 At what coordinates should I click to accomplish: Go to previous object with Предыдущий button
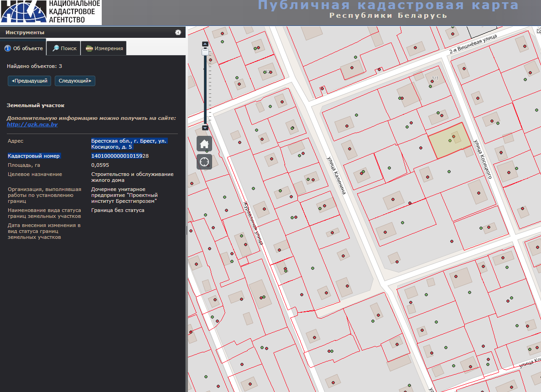[29, 81]
